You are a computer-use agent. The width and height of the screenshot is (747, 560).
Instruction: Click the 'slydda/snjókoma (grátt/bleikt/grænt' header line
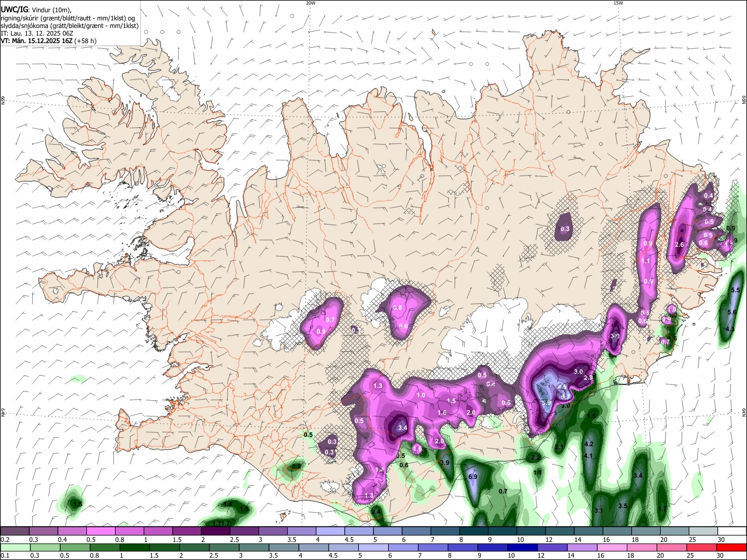[x=69, y=26]
